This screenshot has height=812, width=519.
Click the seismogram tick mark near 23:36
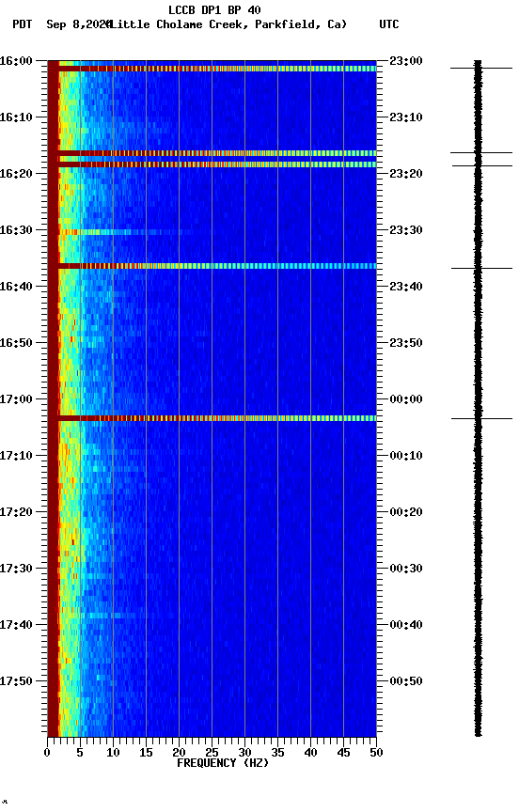tap(481, 268)
